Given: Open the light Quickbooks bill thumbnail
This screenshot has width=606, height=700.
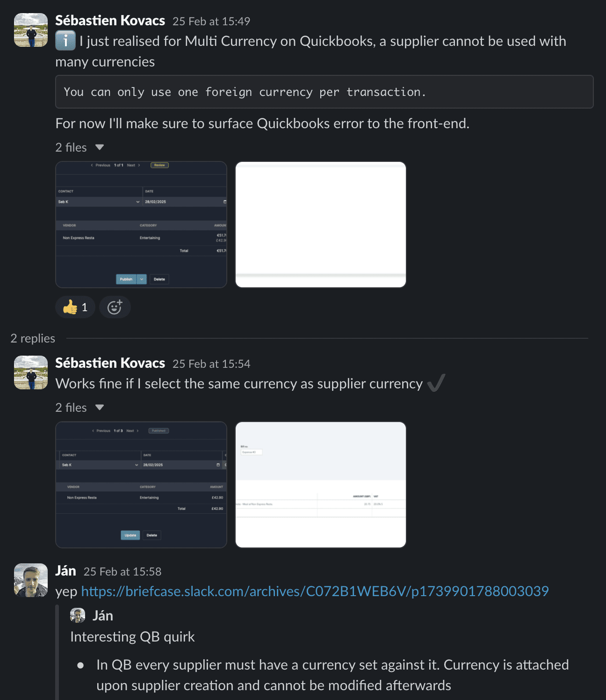Looking at the screenshot, I should coord(321,485).
